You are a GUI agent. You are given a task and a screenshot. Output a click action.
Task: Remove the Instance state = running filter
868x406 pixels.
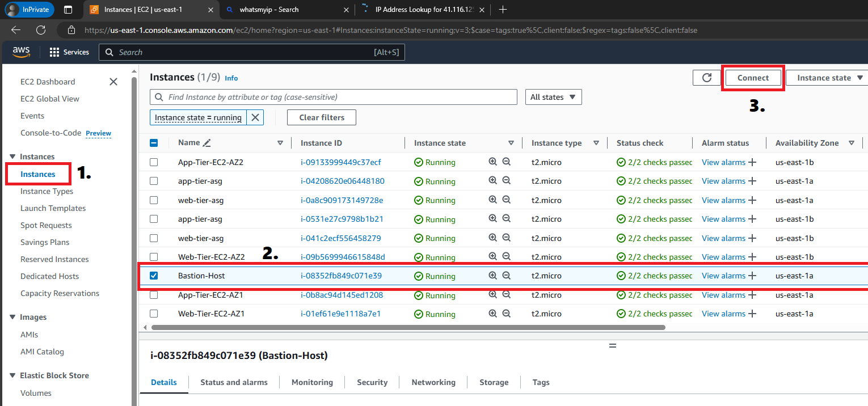coord(255,117)
